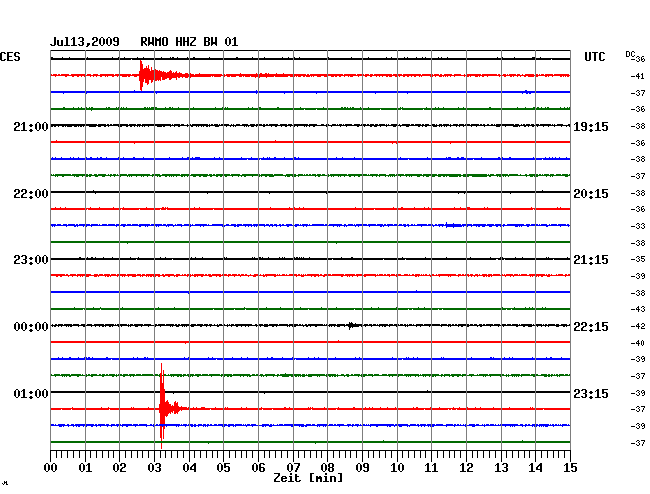Select the 22:00 local time label
650x494 pixels.
pos(31,194)
